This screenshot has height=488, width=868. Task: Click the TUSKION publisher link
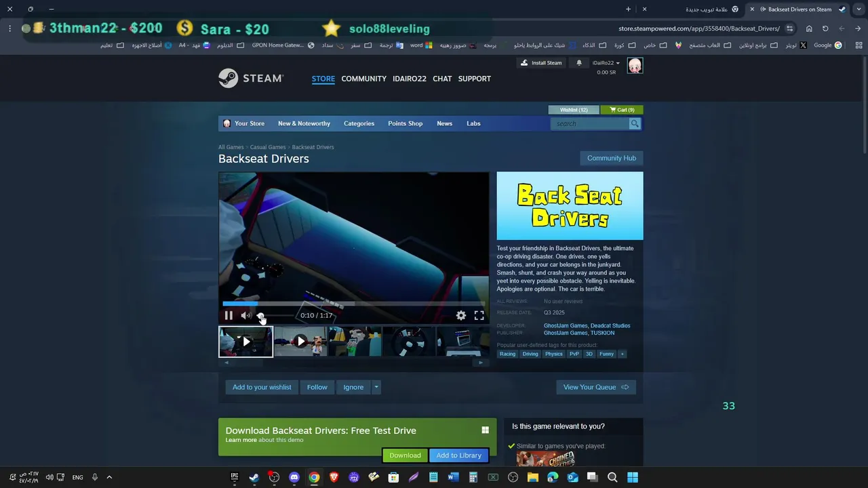(602, 333)
